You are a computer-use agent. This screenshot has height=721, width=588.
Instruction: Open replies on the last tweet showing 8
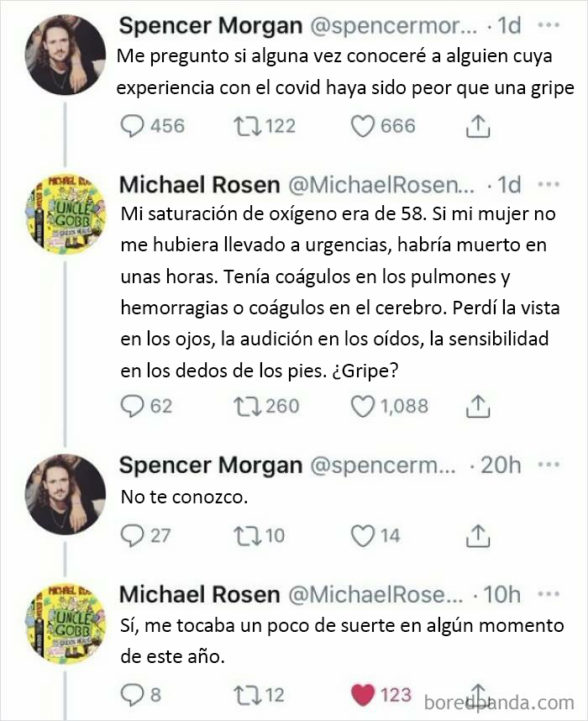(x=134, y=693)
